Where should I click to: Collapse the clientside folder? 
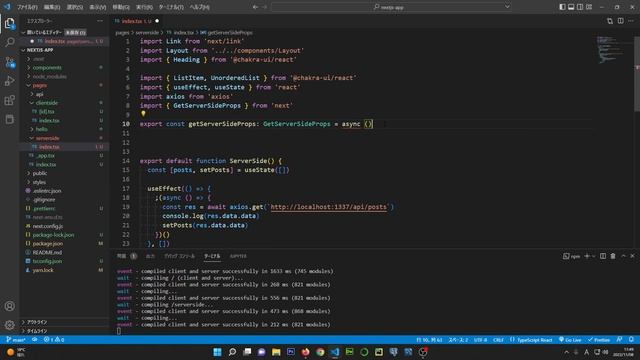pyautogui.click(x=47, y=103)
